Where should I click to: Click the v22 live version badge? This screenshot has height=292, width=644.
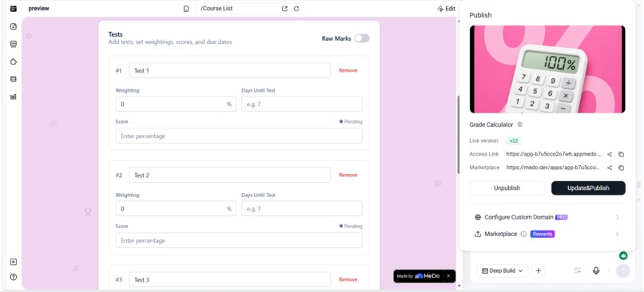[514, 140]
